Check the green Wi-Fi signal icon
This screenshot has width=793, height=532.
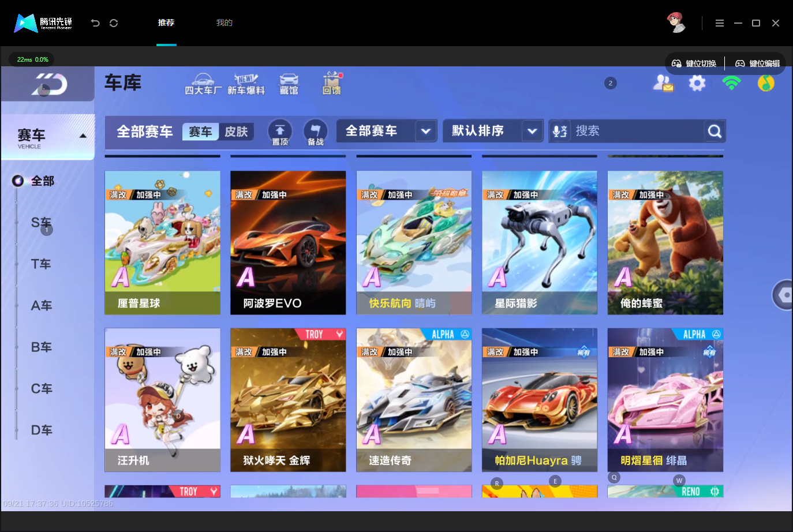(731, 83)
